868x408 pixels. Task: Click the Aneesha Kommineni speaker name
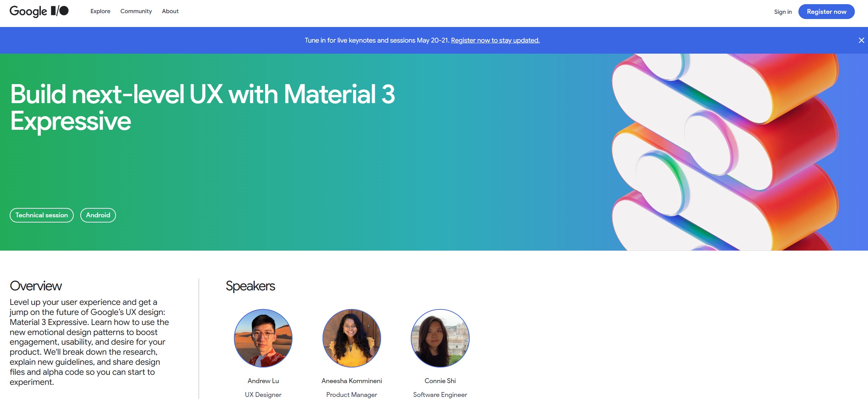pyautogui.click(x=352, y=381)
